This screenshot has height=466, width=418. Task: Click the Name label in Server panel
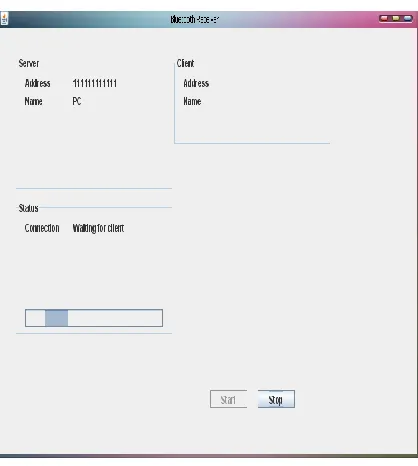[x=33, y=101]
